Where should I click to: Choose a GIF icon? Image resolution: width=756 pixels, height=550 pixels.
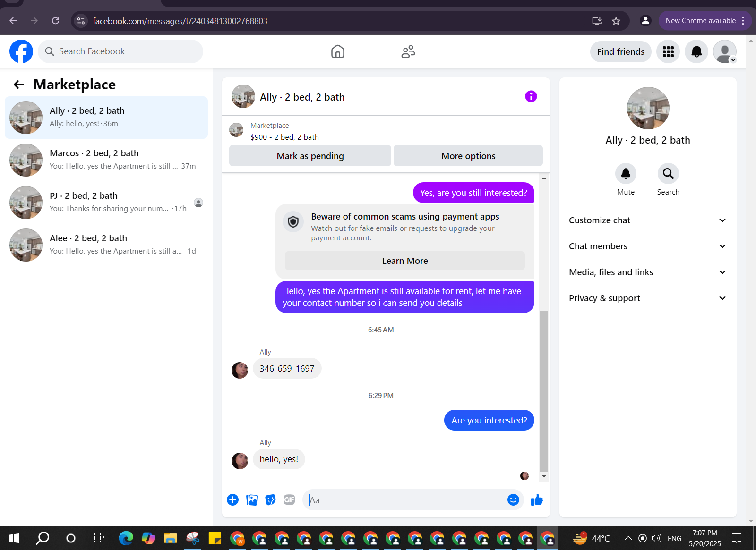289,500
